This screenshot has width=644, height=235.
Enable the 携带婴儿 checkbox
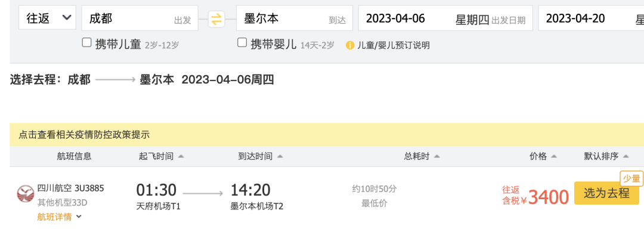pos(242,43)
